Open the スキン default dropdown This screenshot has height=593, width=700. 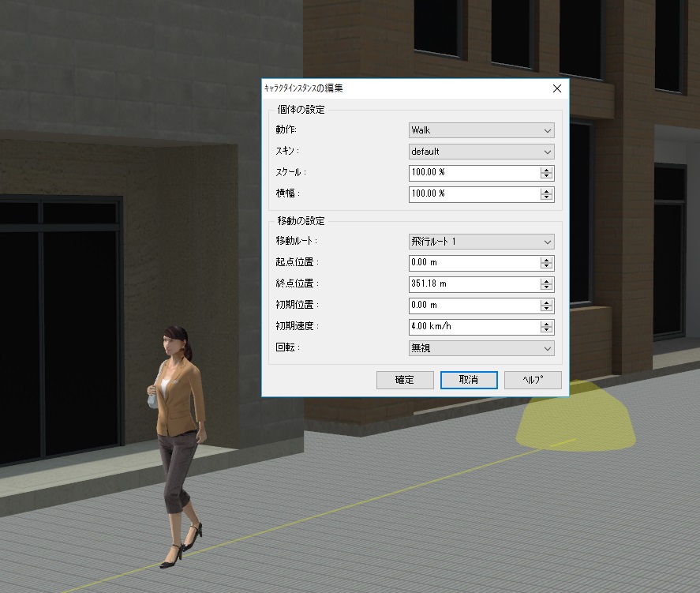481,152
